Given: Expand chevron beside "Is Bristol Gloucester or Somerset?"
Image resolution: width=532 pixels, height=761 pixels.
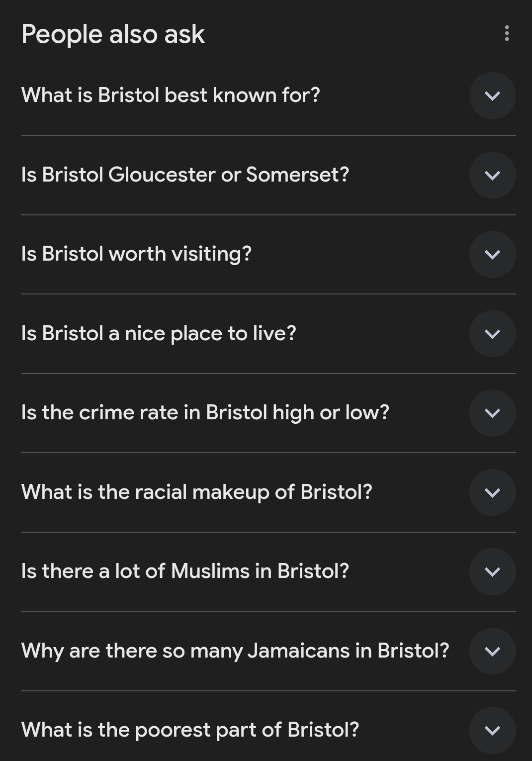Looking at the screenshot, I should 492,175.
